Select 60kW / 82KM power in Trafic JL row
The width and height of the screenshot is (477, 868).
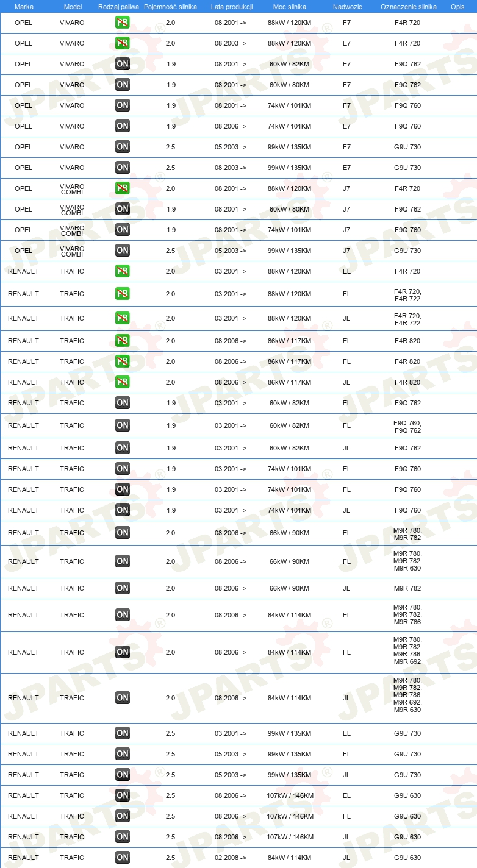click(x=289, y=448)
